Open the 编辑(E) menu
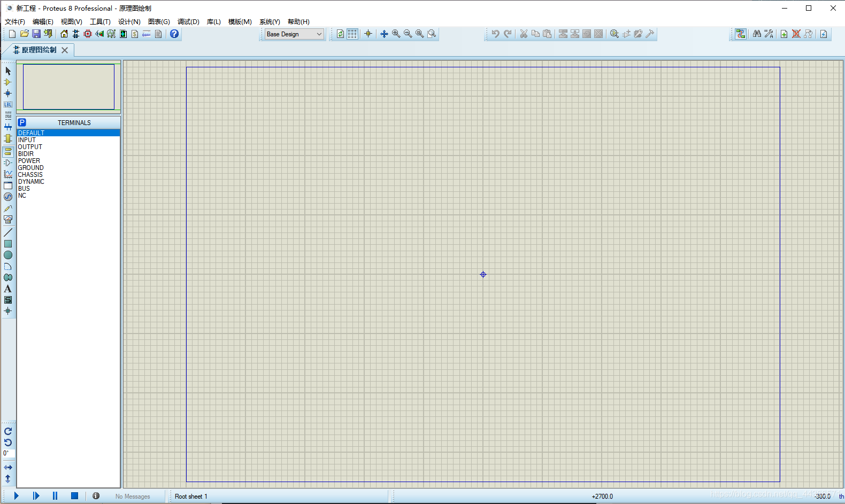The height and width of the screenshot is (504, 845). pyautogui.click(x=43, y=22)
